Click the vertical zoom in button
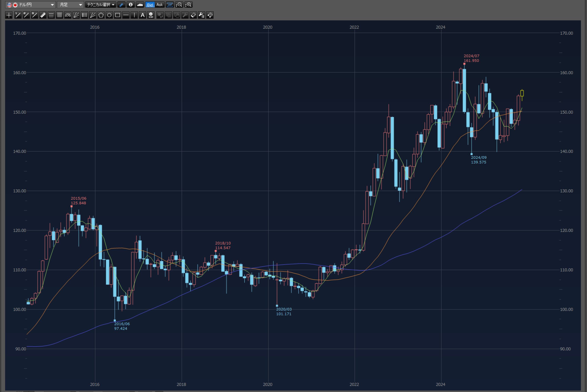The height and width of the screenshot is (392, 587). (x=189, y=5)
